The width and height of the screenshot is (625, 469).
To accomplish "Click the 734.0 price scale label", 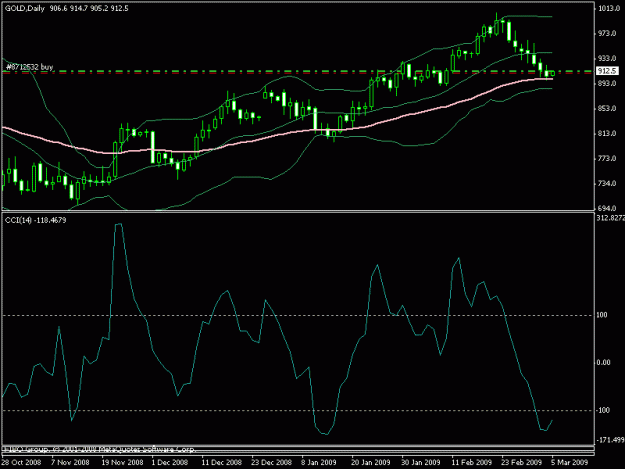I will [x=607, y=184].
